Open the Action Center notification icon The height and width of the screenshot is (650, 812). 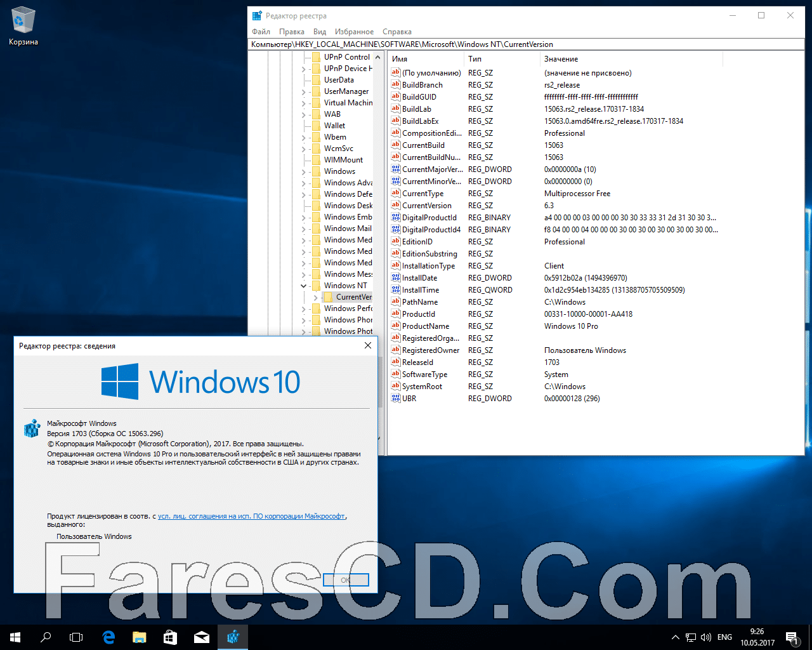coord(792,637)
